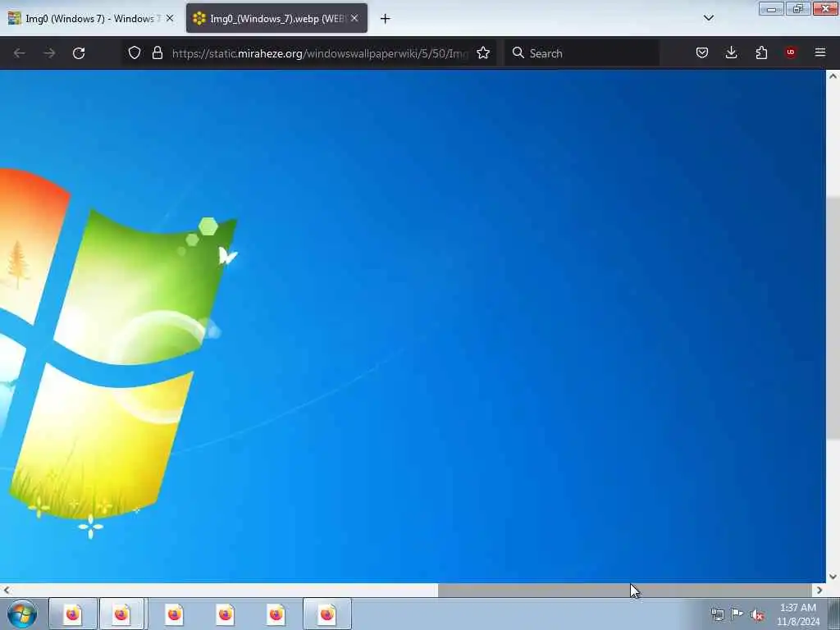This screenshot has width=840, height=630.
Task: Open the fifth Firefox taskbar button
Action: 276,614
